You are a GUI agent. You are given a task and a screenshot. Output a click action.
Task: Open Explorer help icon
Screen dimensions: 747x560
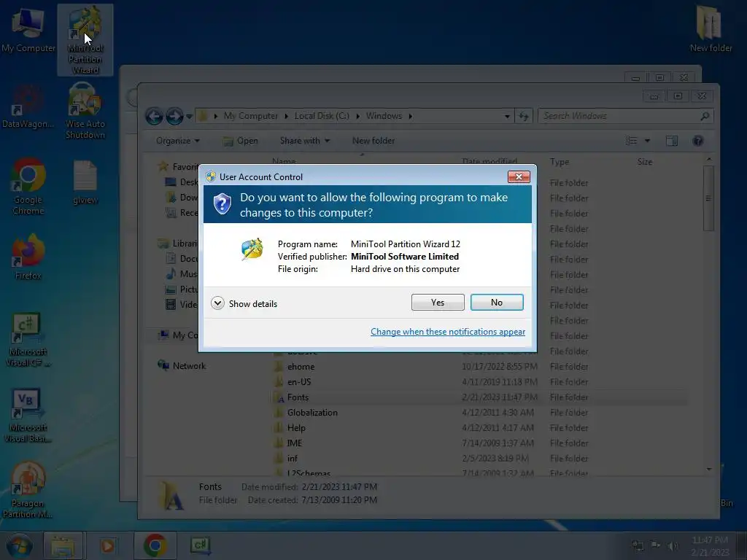coord(698,141)
